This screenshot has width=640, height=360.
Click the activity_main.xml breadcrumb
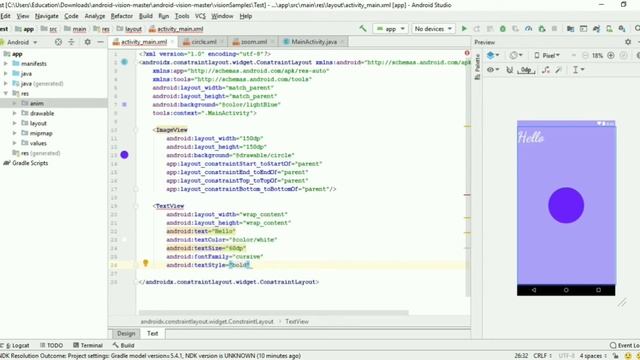pos(176,29)
